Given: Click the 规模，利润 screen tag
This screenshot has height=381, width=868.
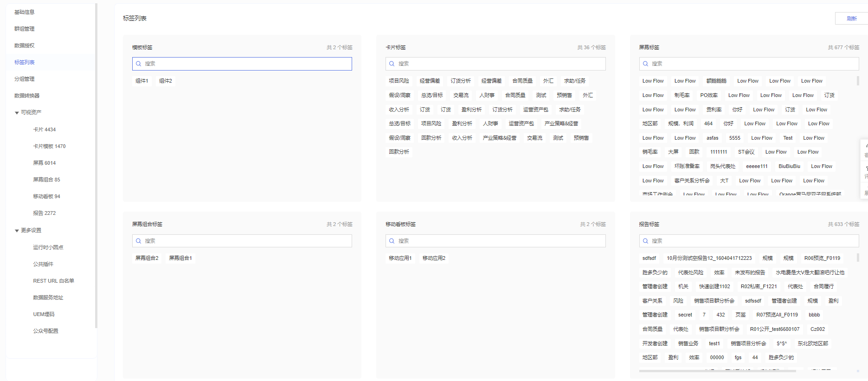Looking at the screenshot, I should pyautogui.click(x=681, y=123).
